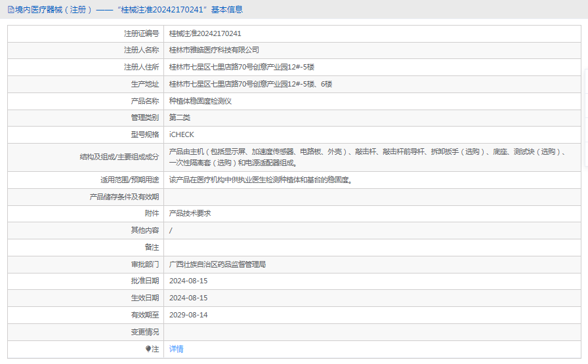Click the 批准日期 row label

coord(145,281)
